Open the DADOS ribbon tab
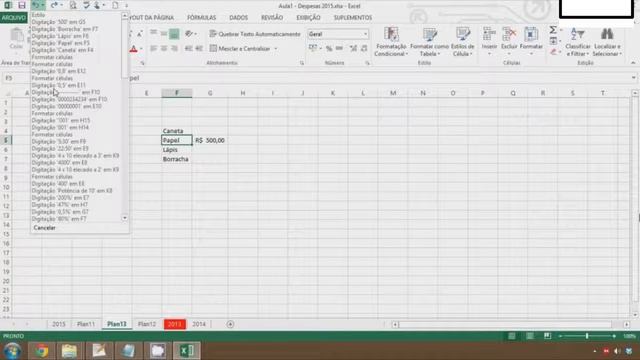This screenshot has height=360, width=640. [x=238, y=18]
